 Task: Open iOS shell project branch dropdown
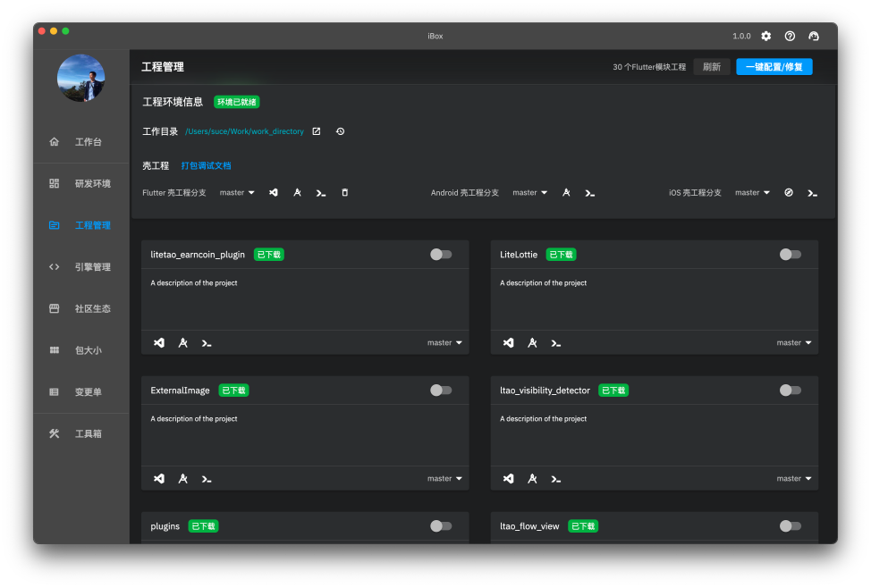(752, 193)
